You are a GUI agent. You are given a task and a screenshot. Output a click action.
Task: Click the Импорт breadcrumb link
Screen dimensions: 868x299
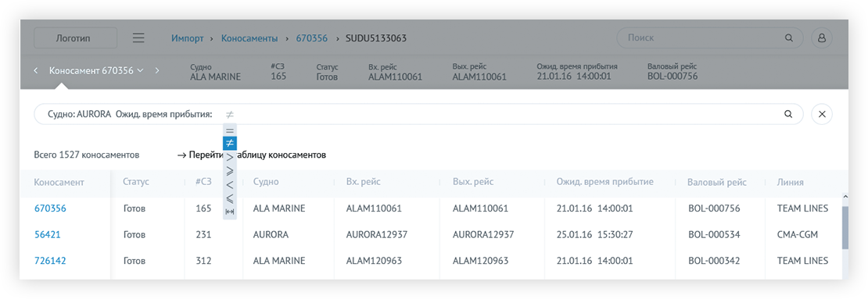click(187, 38)
